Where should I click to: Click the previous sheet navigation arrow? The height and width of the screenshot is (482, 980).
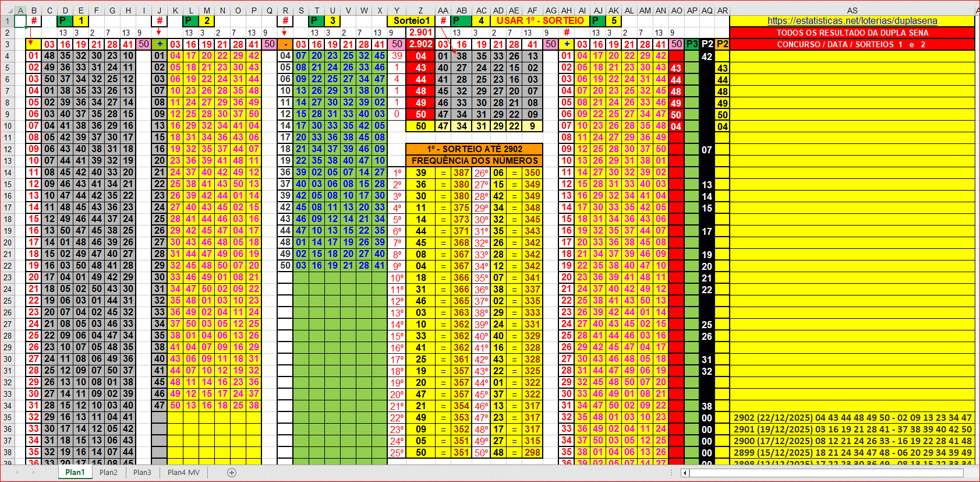pyautogui.click(x=18, y=473)
